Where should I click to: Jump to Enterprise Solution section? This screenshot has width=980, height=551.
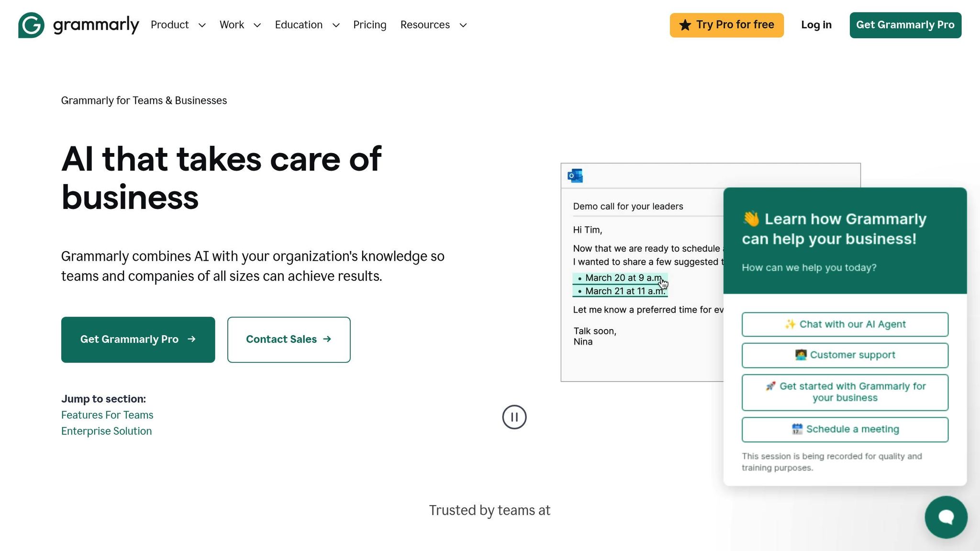tap(106, 431)
